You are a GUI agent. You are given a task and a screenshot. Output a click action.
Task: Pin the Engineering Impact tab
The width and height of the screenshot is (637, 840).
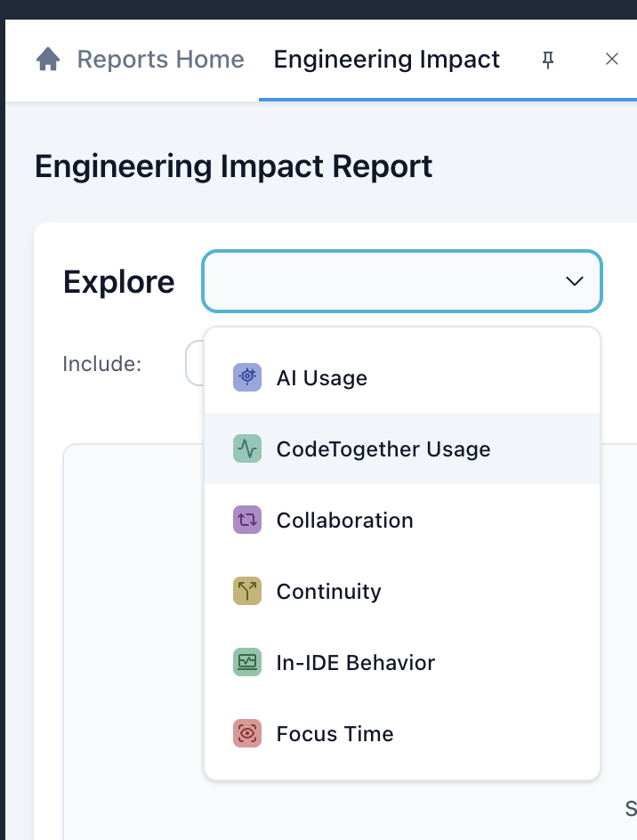click(x=548, y=59)
